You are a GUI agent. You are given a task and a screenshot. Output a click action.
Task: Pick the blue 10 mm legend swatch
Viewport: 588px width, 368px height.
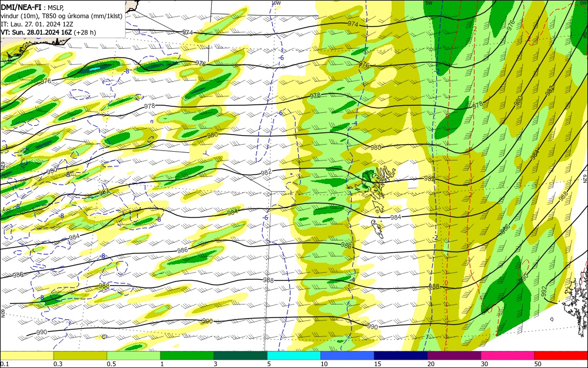tap(348, 356)
